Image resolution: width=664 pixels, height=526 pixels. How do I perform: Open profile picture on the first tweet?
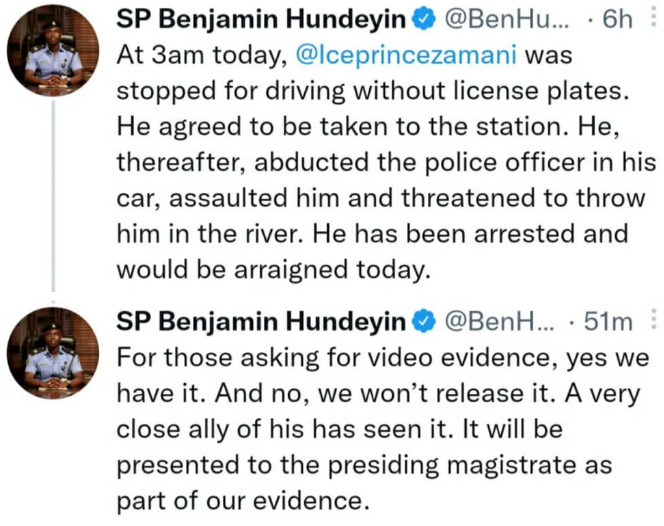click(57, 55)
